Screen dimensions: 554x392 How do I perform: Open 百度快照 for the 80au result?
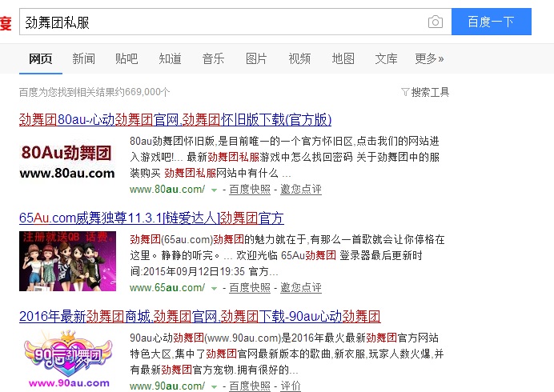tap(250, 190)
